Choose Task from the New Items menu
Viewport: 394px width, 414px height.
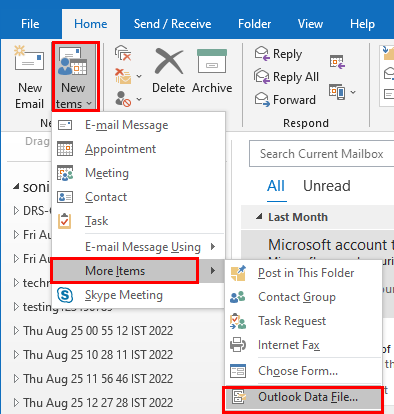click(138, 221)
